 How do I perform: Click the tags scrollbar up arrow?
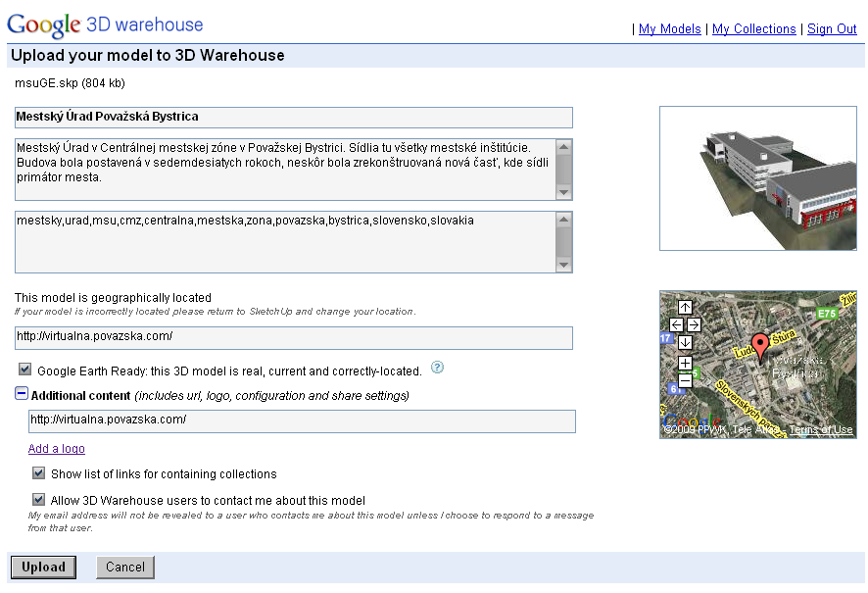563,220
